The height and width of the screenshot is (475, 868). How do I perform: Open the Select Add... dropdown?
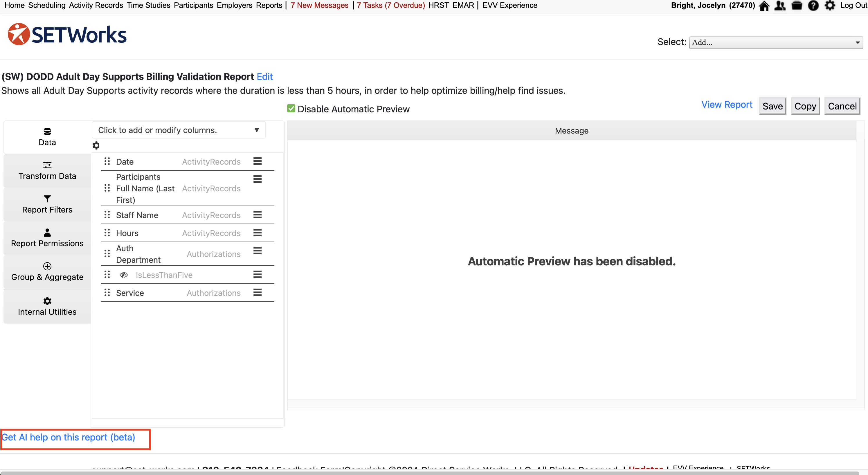(x=776, y=42)
